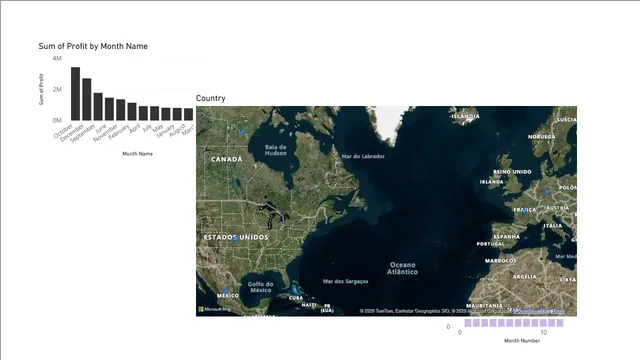Click the 'Mar do Labrador' map label
The width and height of the screenshot is (640, 360).
tap(363, 156)
